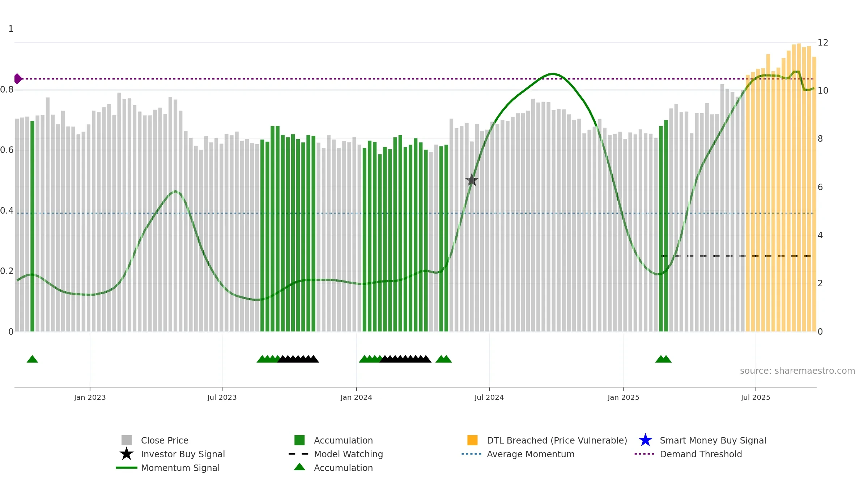
Task: Click Model Watching dashed line legend icon
Action: [x=299, y=454]
